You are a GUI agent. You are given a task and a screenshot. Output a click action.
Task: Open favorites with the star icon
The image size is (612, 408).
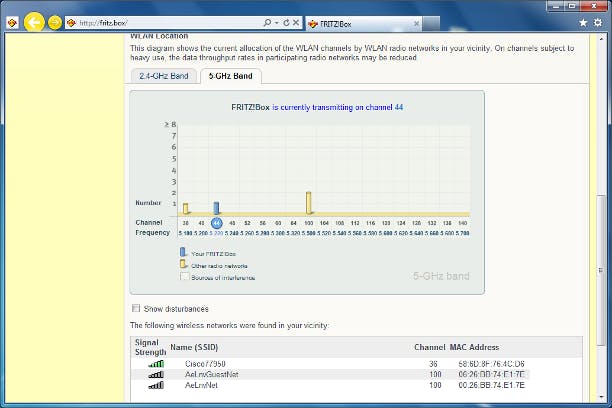click(583, 23)
